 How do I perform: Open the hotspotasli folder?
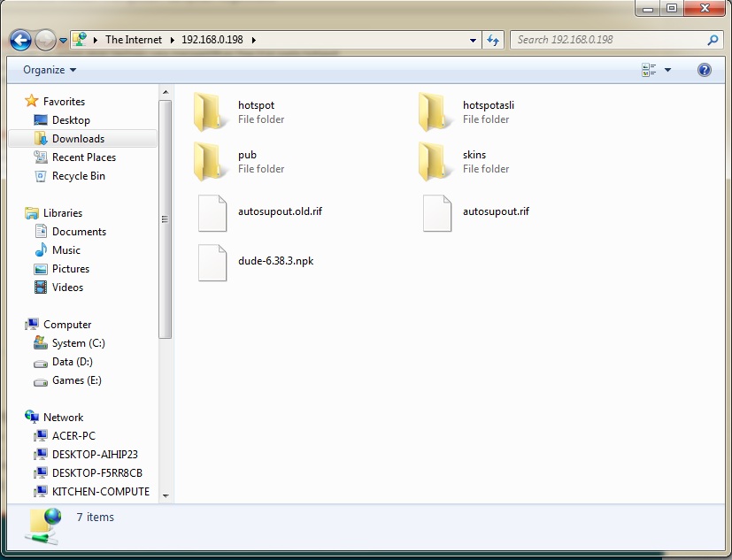pos(489,105)
